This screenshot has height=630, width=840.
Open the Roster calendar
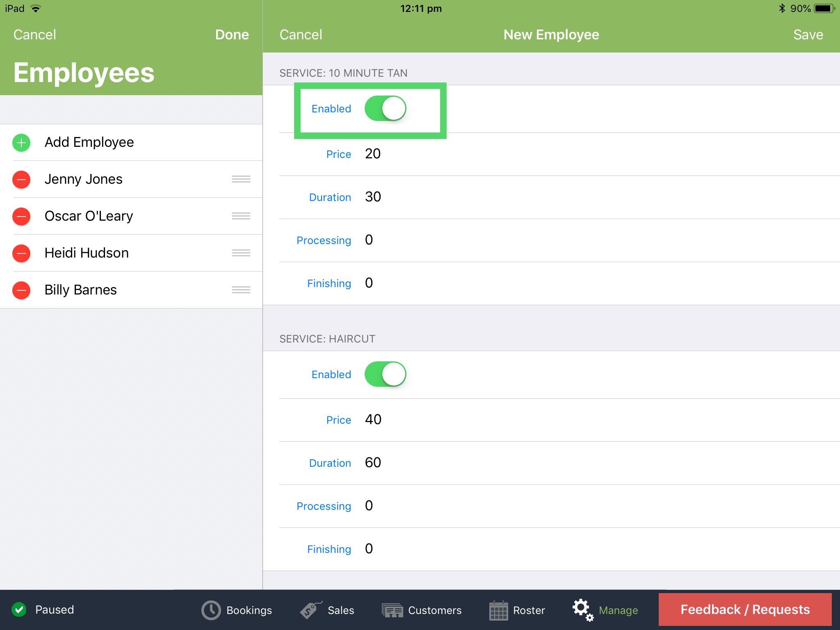pos(517,610)
